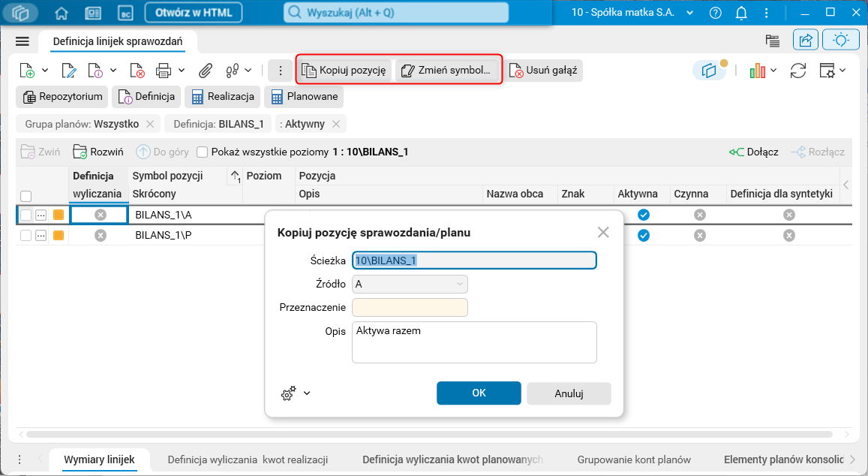
Task: Expand the chart icon dropdown arrow
Action: tap(773, 71)
